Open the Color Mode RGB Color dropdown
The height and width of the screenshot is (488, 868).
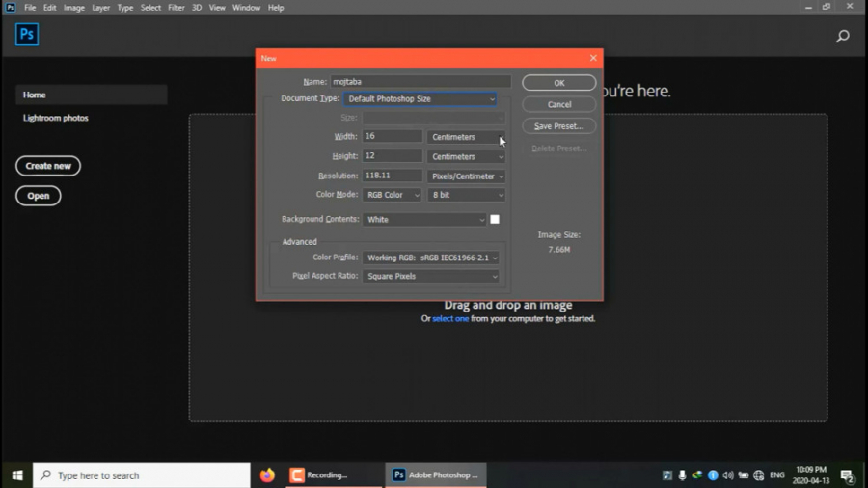(x=392, y=195)
